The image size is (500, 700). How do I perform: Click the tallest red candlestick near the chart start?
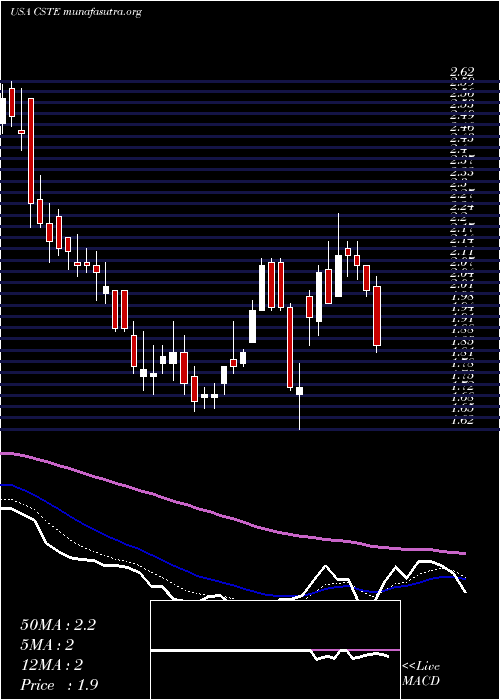(x=31, y=151)
